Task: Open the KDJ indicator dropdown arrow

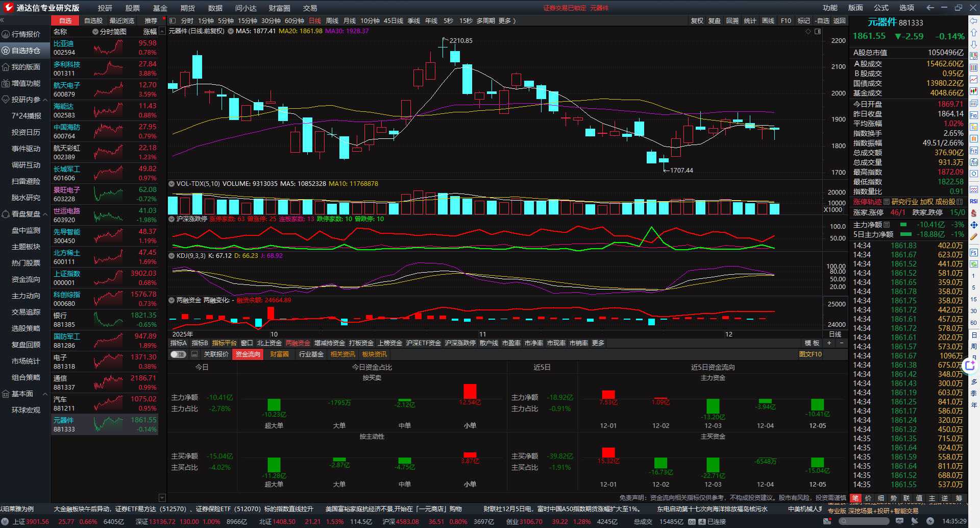Action: (171, 256)
